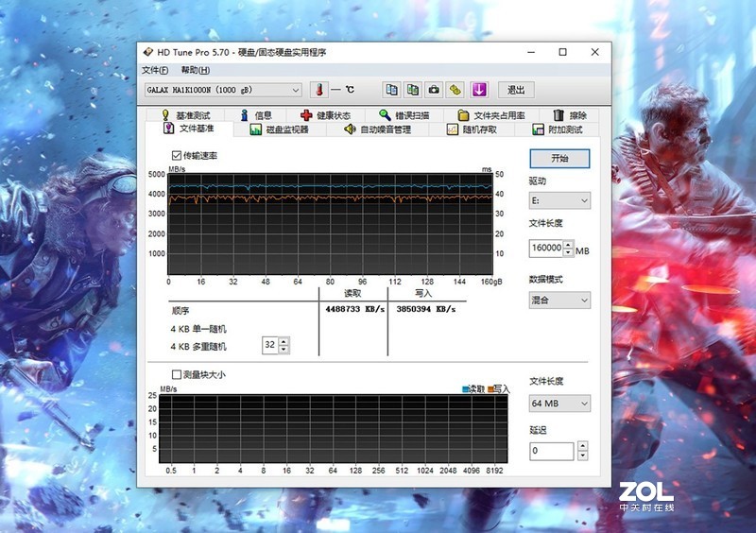Screen dimensions: 756x533
Task: Open the 健康状态 health tab
Action: click(x=325, y=115)
